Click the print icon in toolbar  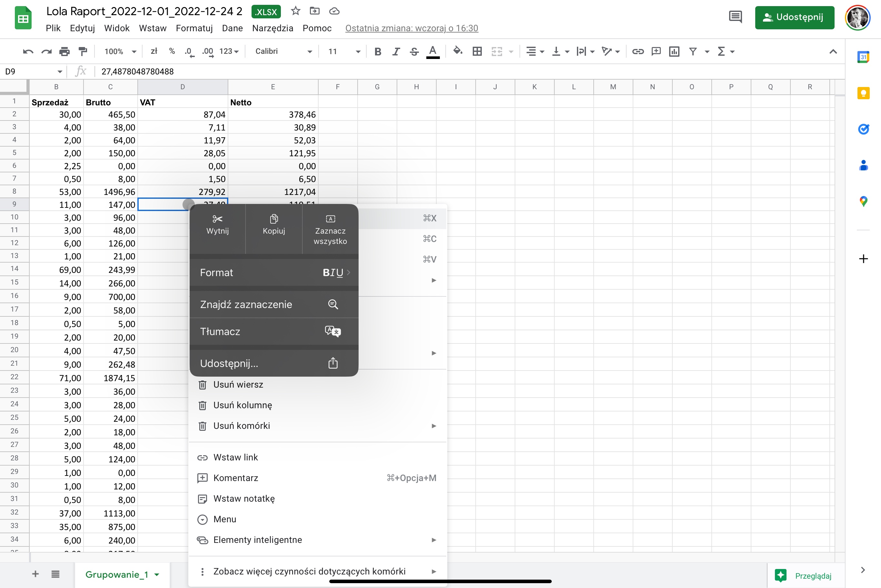point(64,51)
